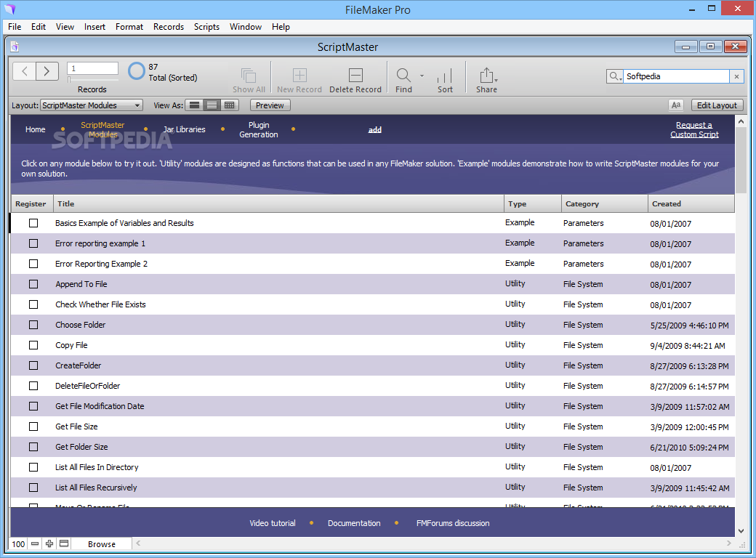
Task: Click Show All toolbar icon
Action: click(x=249, y=76)
